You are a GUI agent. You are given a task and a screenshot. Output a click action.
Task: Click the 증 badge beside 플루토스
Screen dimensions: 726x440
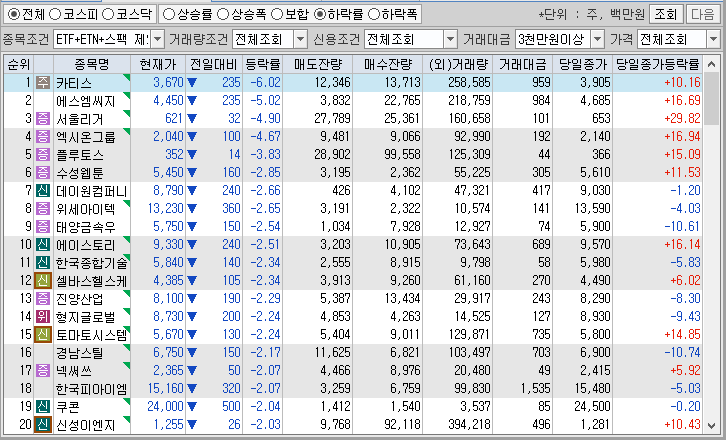tap(43, 154)
